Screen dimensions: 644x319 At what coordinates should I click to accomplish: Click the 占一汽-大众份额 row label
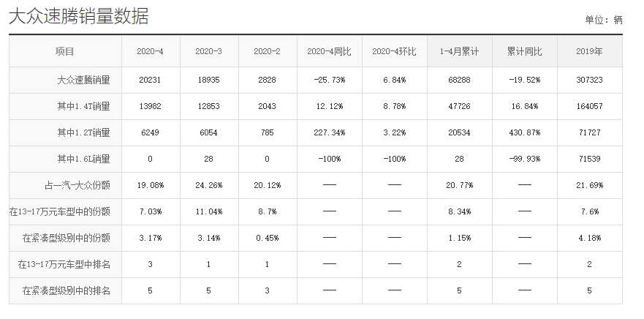pyautogui.click(x=77, y=185)
